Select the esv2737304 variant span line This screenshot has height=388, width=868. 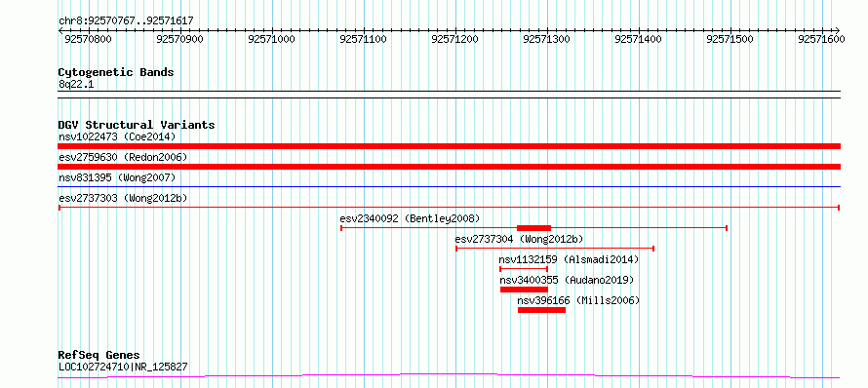point(555,249)
